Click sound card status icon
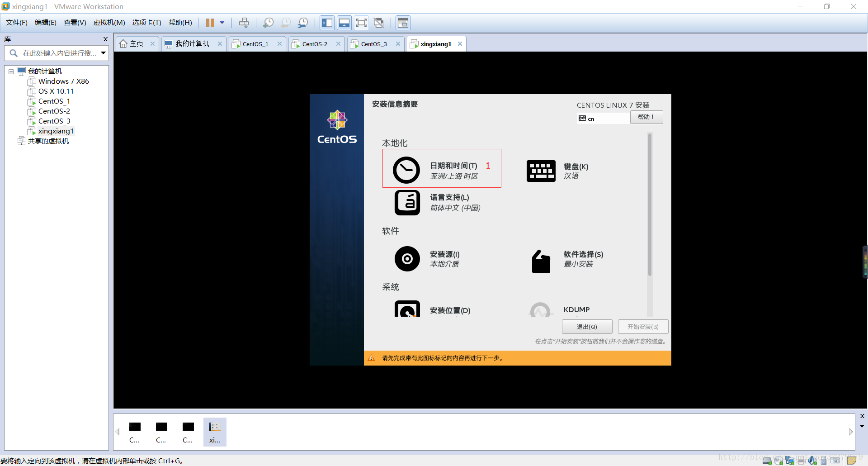The width and height of the screenshot is (868, 466). click(x=812, y=461)
